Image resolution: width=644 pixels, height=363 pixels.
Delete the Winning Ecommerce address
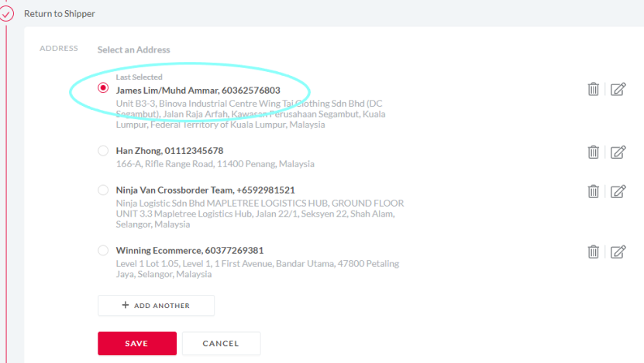(593, 252)
